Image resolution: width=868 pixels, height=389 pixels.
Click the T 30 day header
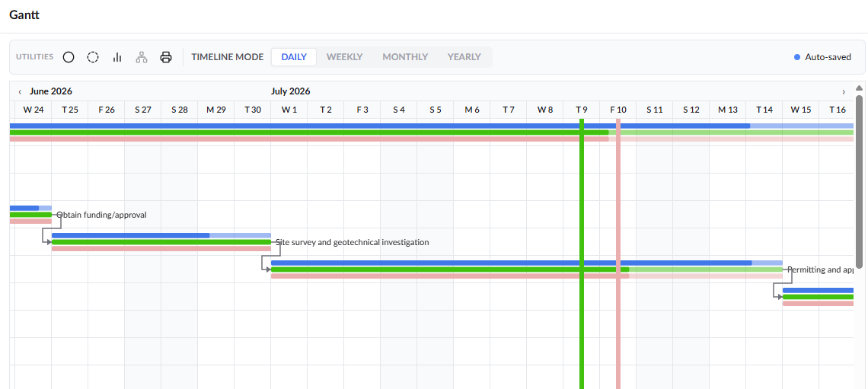[x=253, y=110]
